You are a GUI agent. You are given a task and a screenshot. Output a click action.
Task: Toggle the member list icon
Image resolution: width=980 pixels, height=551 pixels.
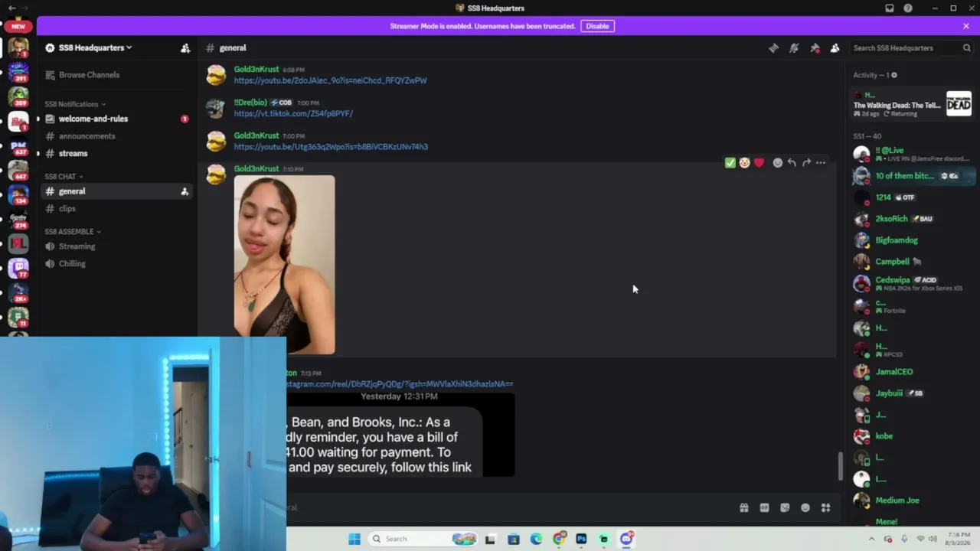point(835,47)
